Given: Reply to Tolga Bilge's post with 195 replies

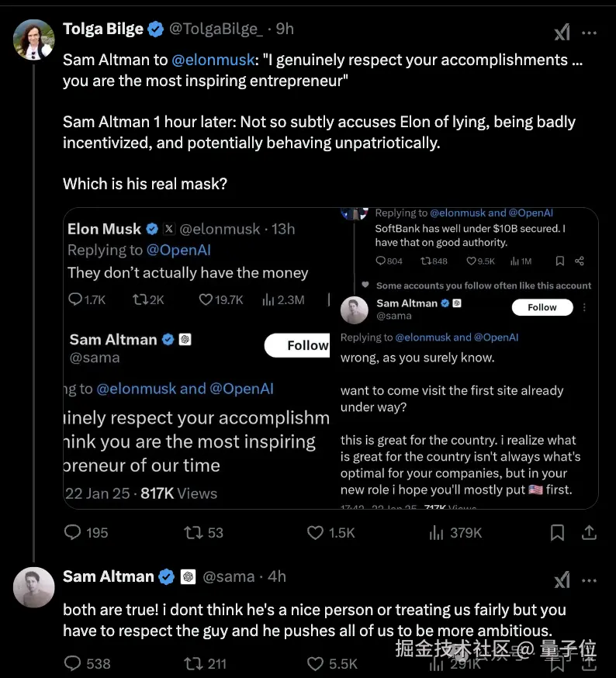Looking at the screenshot, I should click(73, 532).
